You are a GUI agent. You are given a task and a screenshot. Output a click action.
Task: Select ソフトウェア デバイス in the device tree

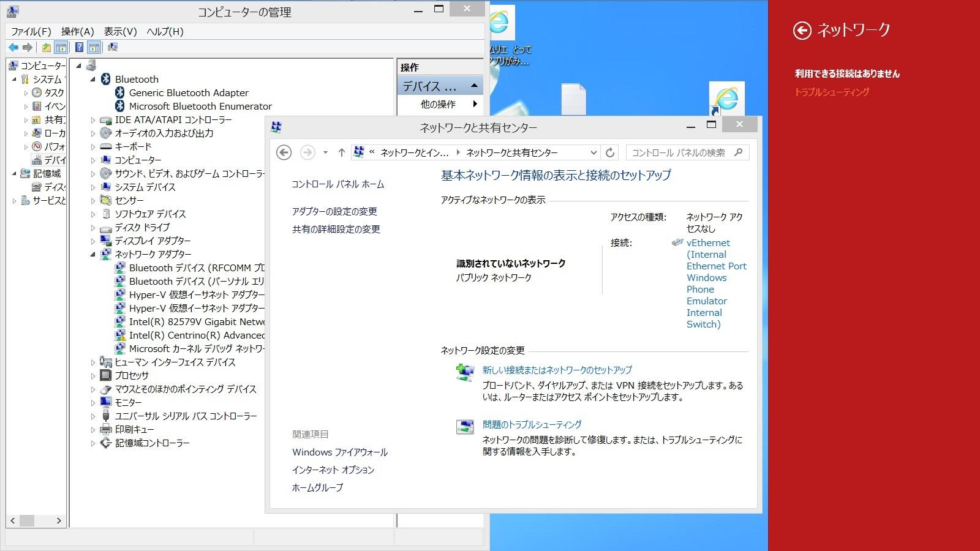150,214
